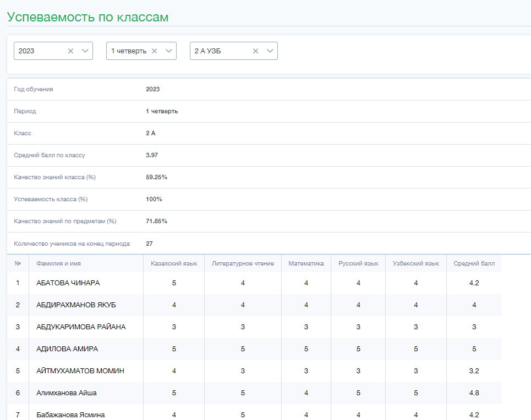Click the Узбекский язык column header
The image size is (531, 420).
pyautogui.click(x=416, y=263)
